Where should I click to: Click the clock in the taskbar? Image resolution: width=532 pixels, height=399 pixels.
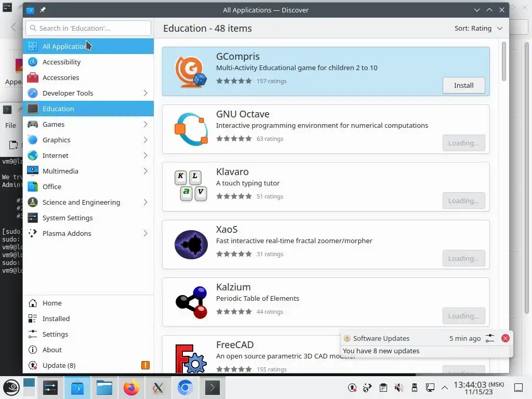(478, 388)
